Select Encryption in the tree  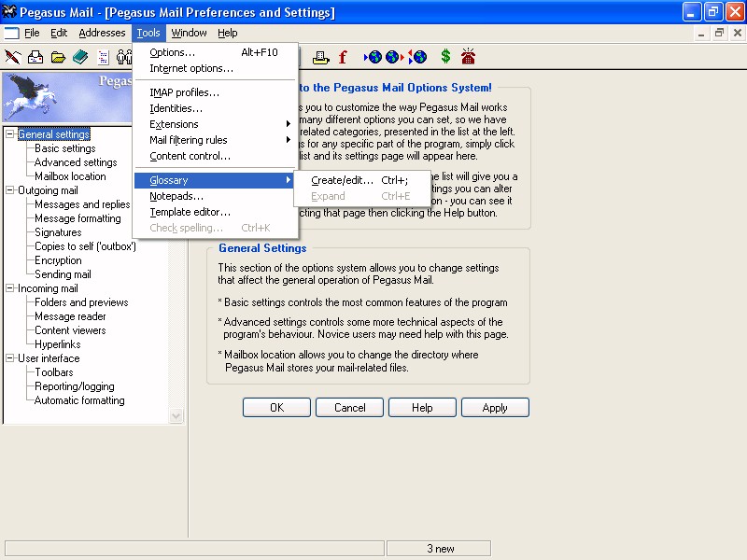click(x=58, y=260)
